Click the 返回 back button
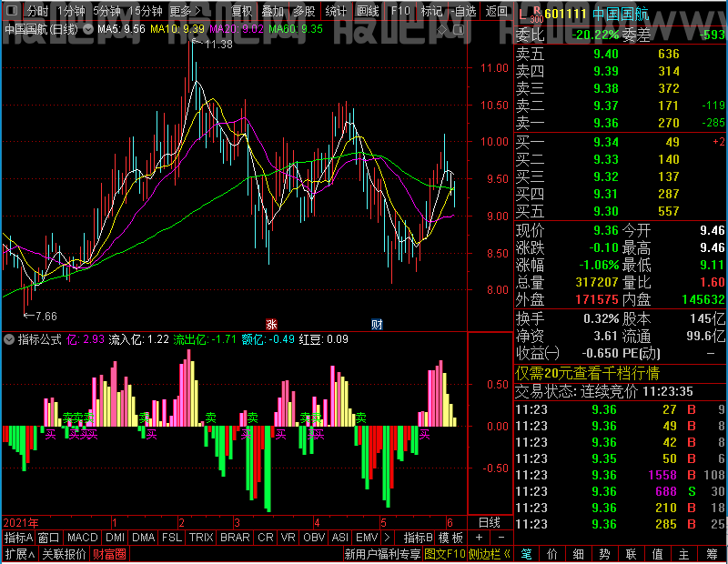Viewport: 728px width, 564px height. 496,11
